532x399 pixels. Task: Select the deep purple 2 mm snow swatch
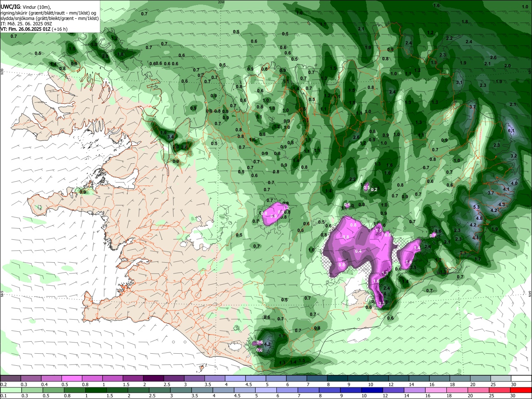[153, 379]
